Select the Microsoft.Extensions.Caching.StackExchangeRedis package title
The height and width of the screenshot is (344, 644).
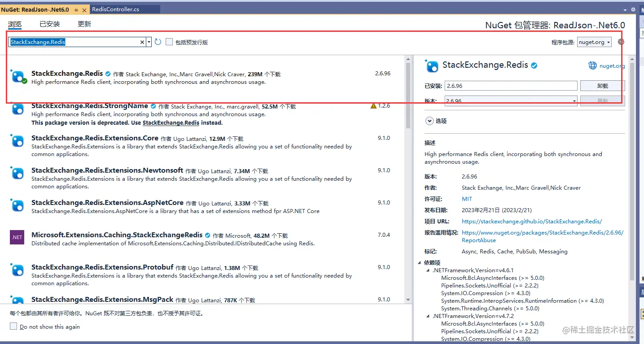point(117,235)
